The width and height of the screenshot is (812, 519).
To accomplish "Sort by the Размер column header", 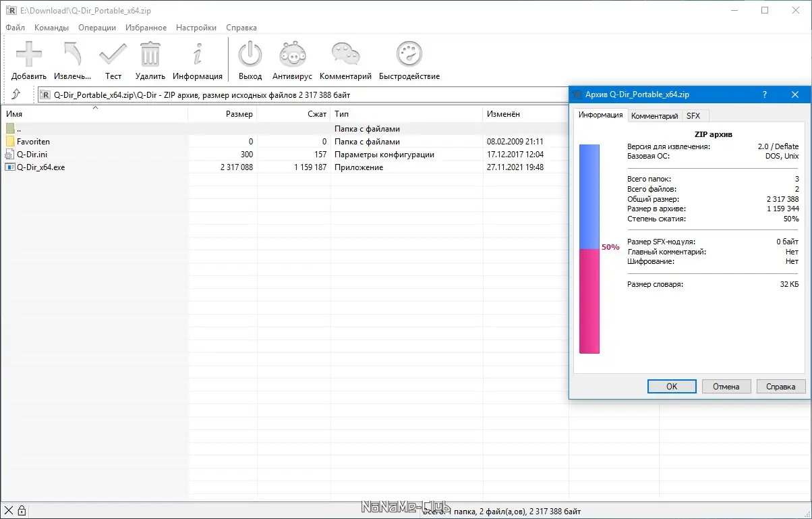I will pyautogui.click(x=223, y=114).
